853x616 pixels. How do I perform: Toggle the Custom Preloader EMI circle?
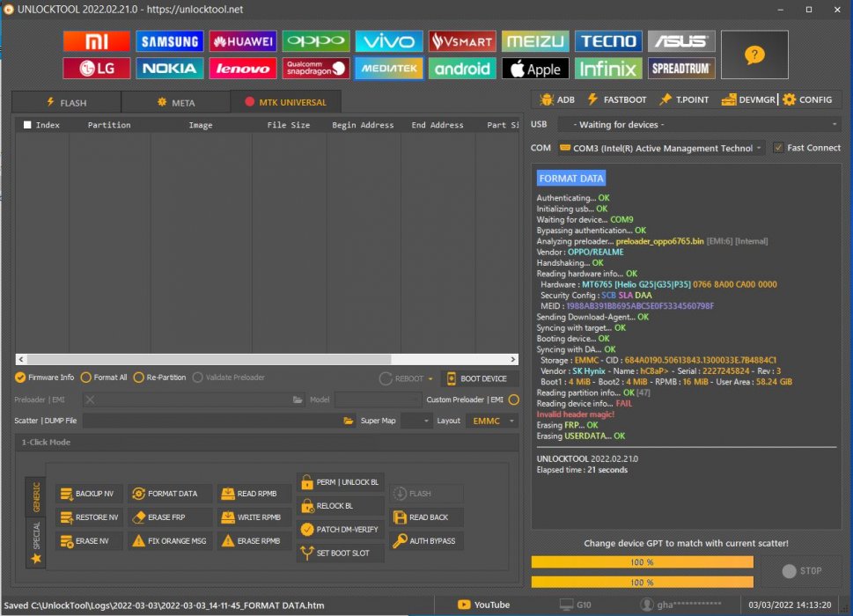513,400
